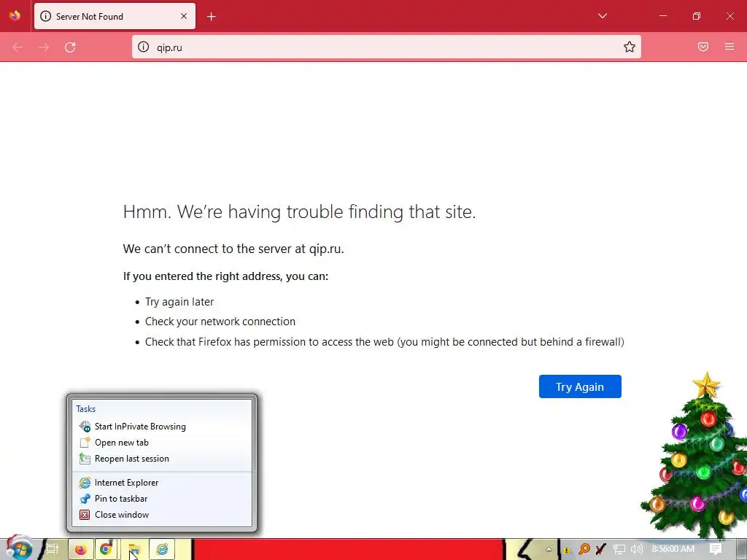
Task: Show hidden system tray icons
Action: (549, 550)
